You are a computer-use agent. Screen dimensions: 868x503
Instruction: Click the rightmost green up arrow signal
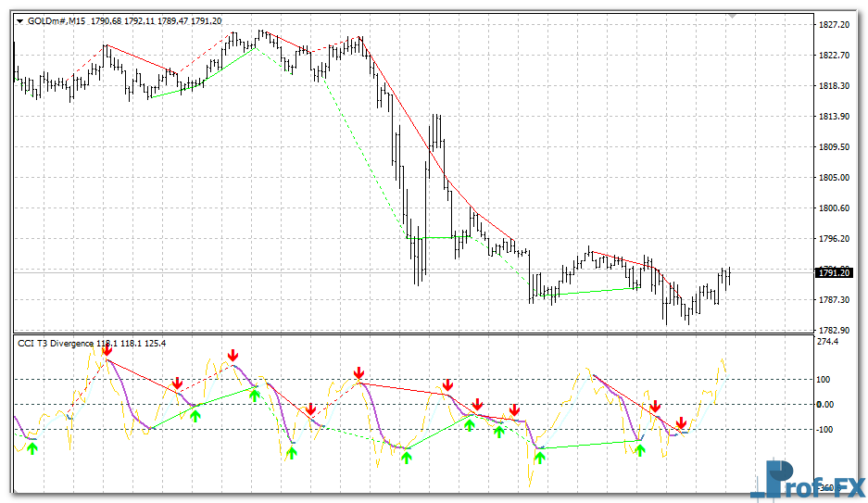pos(640,449)
